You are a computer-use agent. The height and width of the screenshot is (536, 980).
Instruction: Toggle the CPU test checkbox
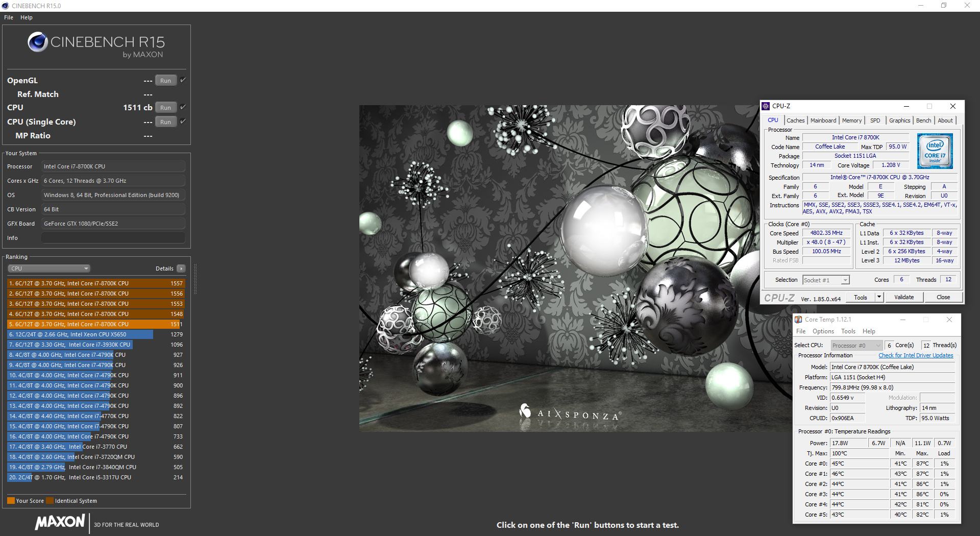coord(183,107)
